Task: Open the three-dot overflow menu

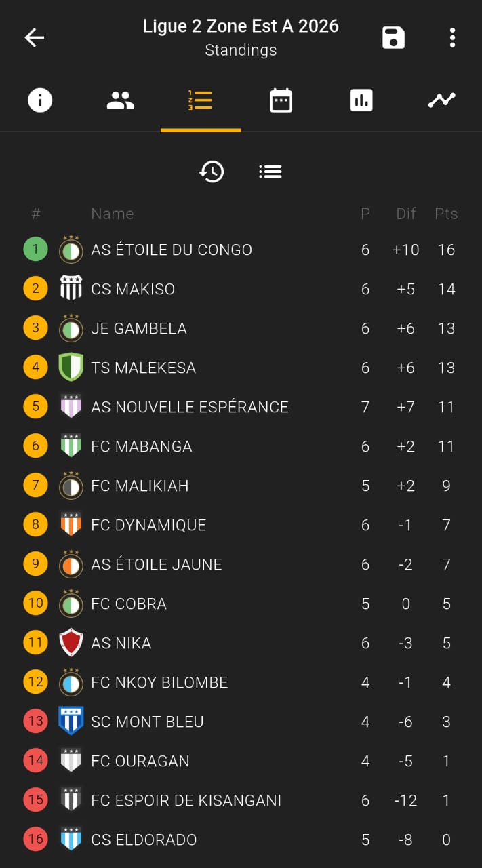Action: 452,37
